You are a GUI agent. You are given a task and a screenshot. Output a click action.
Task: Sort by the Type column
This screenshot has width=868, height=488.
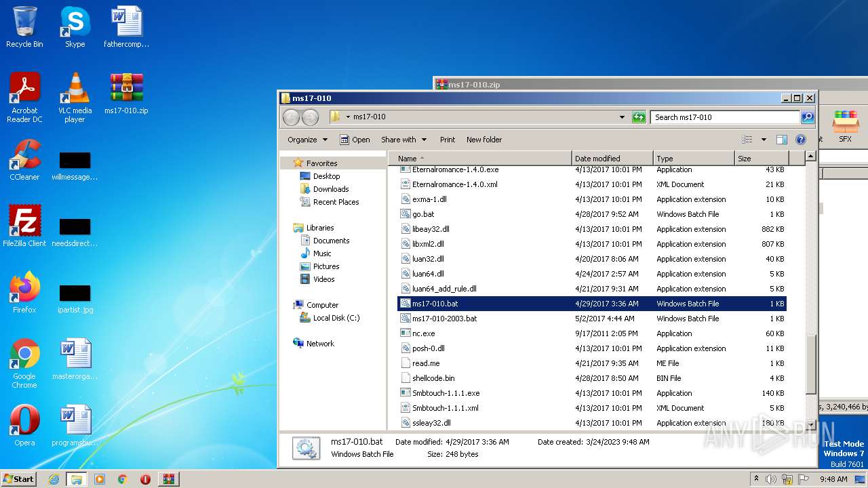tap(694, 159)
